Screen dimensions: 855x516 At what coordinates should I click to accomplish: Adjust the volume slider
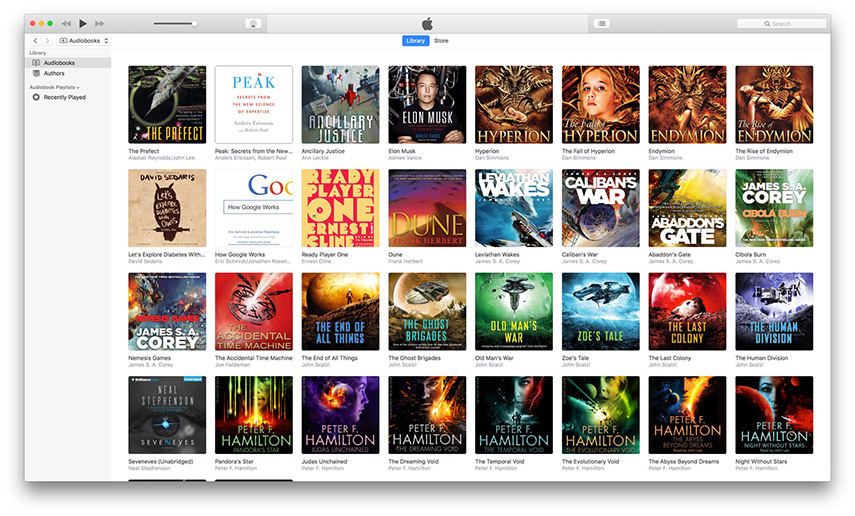[x=175, y=23]
